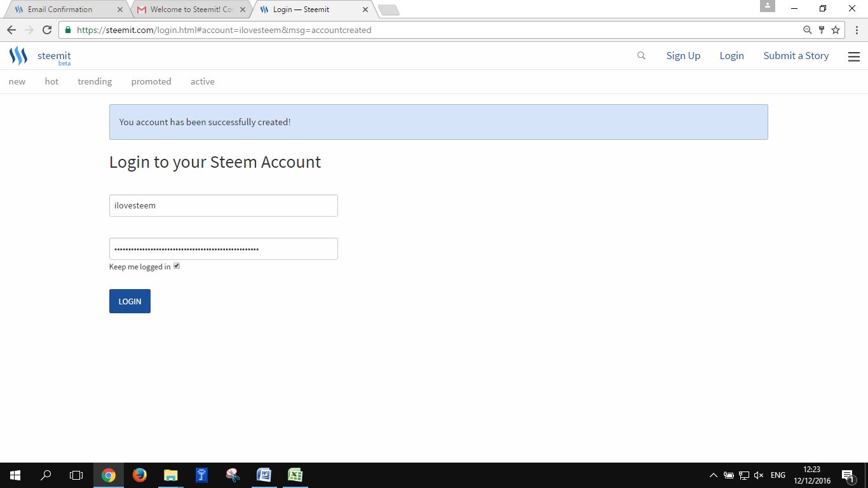Close the Email Confirmation tab
The width and height of the screenshot is (868, 488).
[120, 10]
